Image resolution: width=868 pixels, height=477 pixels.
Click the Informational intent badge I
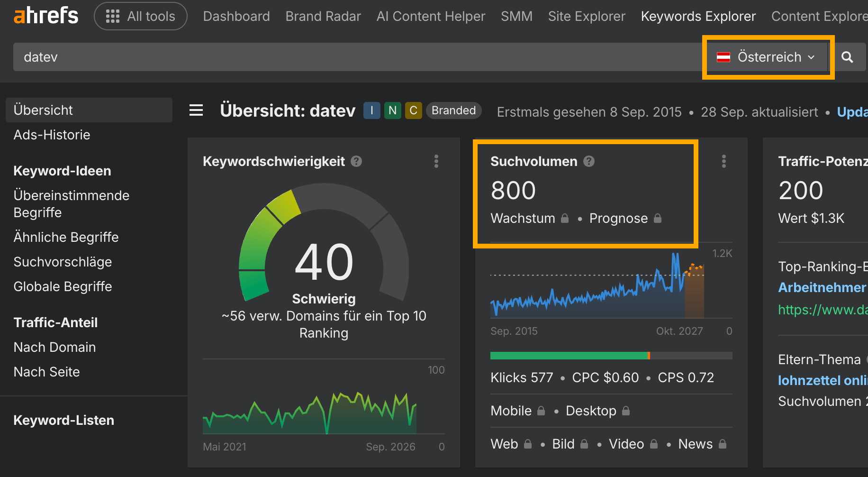pos(372,110)
